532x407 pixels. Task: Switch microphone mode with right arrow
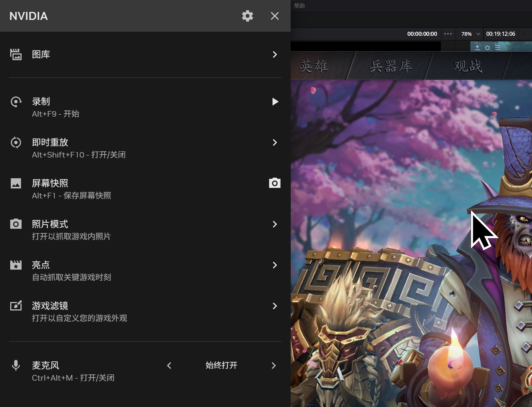click(x=274, y=366)
